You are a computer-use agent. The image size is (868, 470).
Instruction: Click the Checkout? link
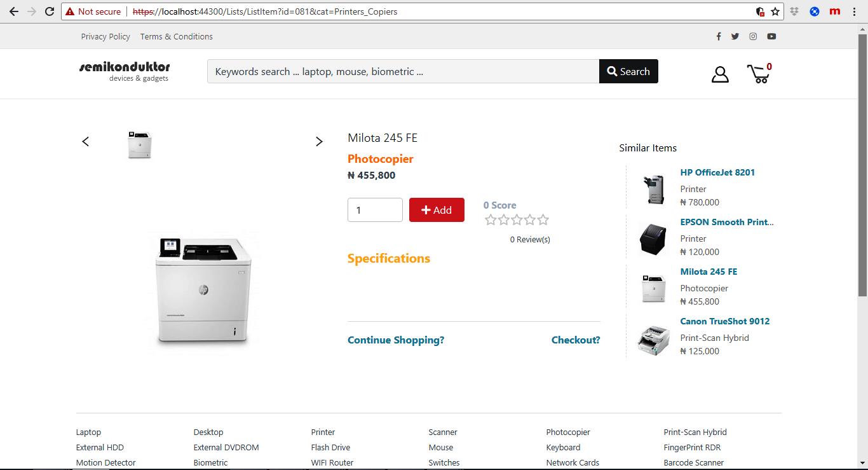pos(576,340)
